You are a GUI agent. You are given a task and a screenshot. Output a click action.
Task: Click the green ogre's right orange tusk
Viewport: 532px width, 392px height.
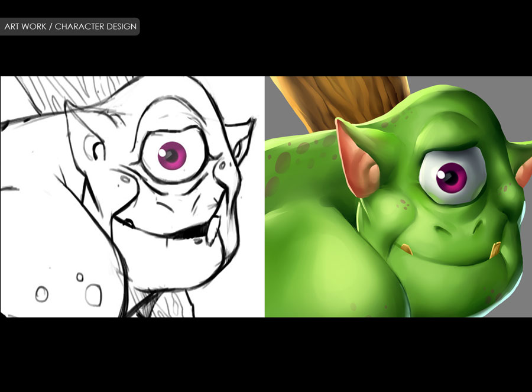point(495,249)
